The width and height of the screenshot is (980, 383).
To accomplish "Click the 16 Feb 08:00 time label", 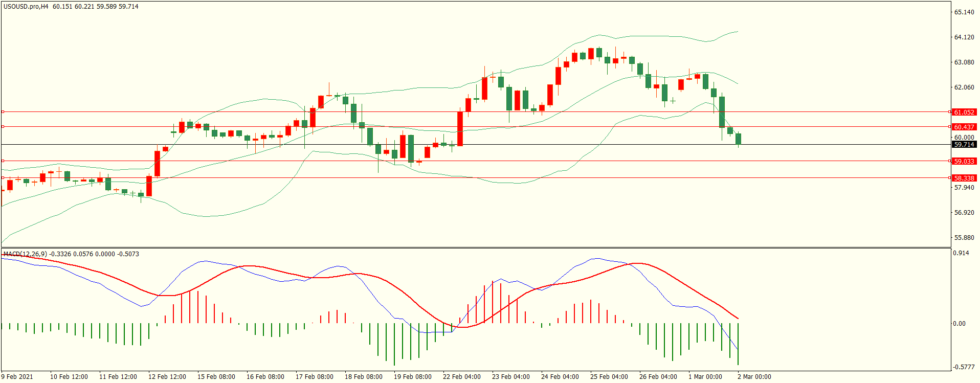I will tap(265, 377).
